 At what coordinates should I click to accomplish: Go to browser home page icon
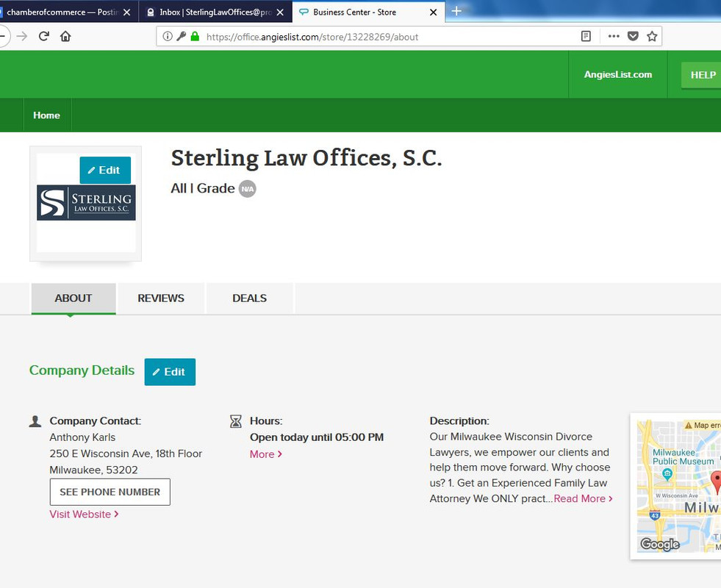tap(65, 36)
